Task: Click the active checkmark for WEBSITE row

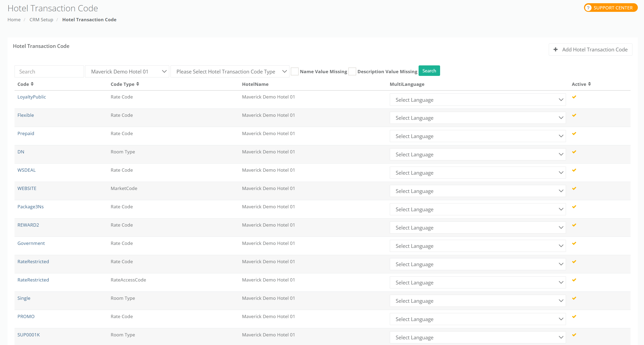Action: tap(574, 188)
